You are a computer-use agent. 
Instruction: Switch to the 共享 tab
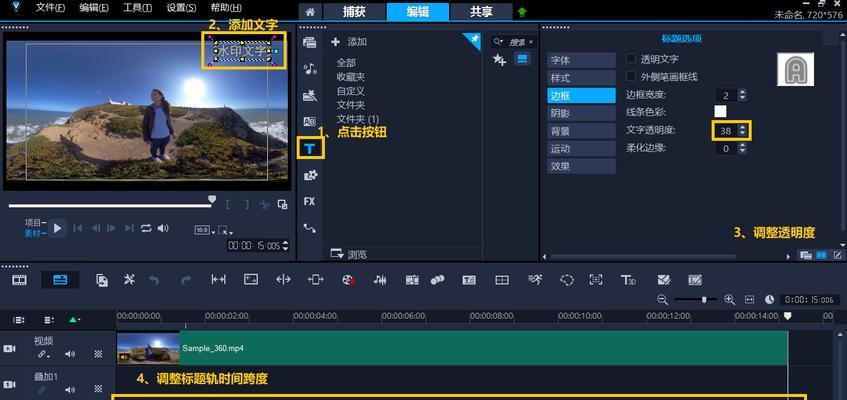point(481,12)
